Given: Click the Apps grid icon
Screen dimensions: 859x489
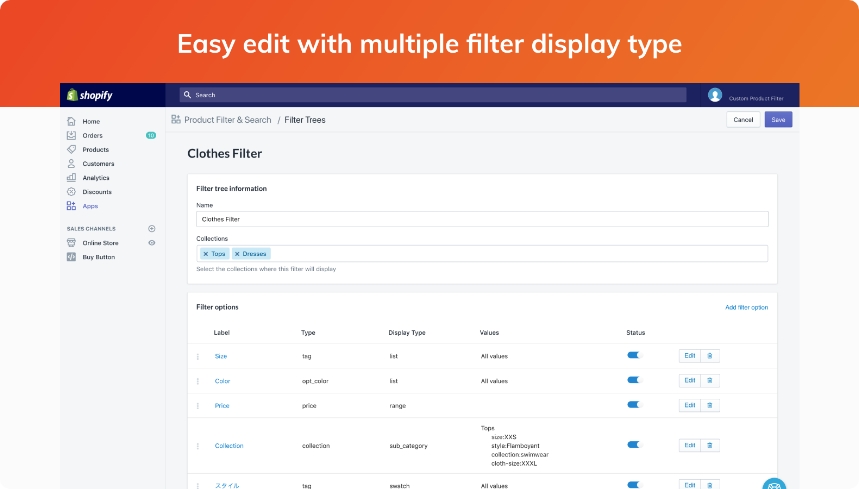Looking at the screenshot, I should [x=71, y=206].
